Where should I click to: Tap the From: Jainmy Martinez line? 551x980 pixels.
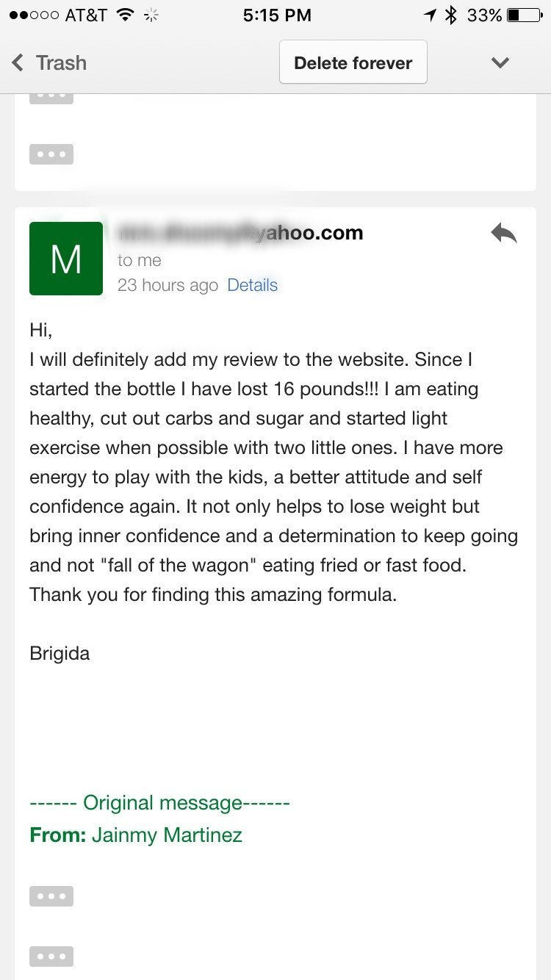[136, 835]
